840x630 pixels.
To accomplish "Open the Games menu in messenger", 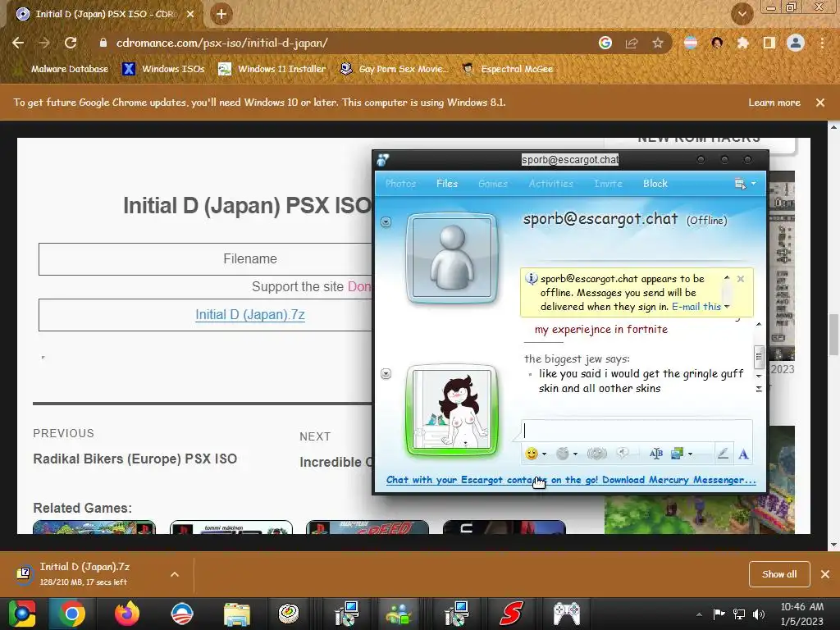I will (x=493, y=183).
